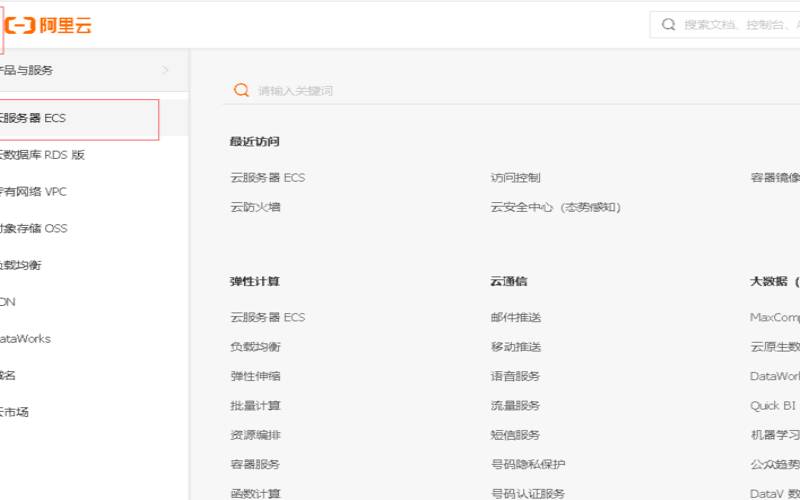The height and width of the screenshot is (500, 800).
Task: Open 语音服务 under 云通信
Action: [515, 376]
